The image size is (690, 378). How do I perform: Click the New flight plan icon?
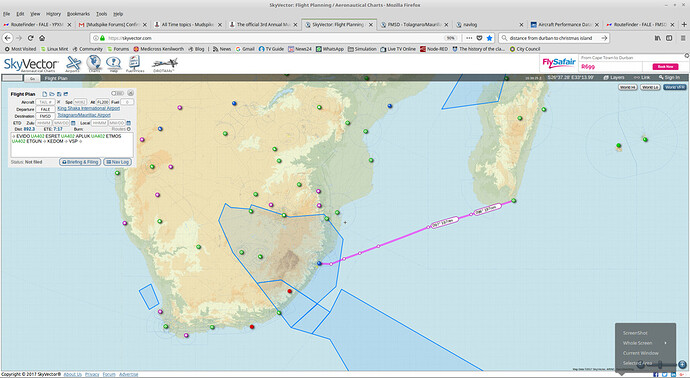[44, 94]
